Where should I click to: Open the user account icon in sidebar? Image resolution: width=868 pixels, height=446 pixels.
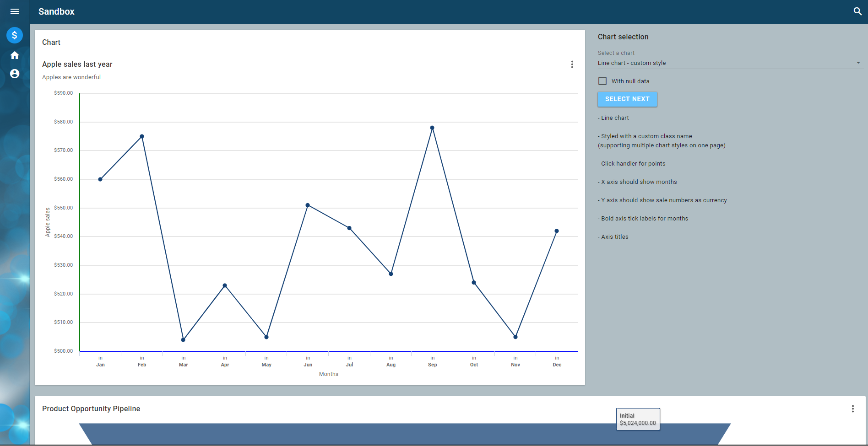click(15, 74)
